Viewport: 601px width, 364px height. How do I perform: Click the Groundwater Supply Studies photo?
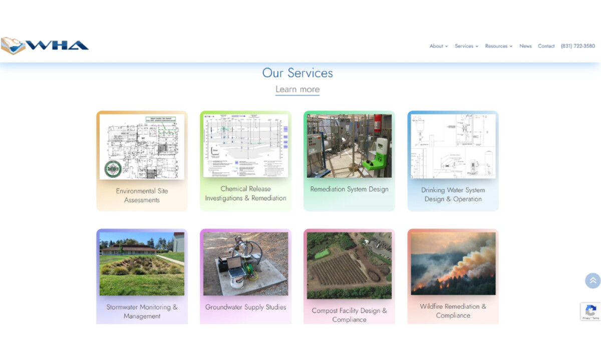pyautogui.click(x=245, y=264)
